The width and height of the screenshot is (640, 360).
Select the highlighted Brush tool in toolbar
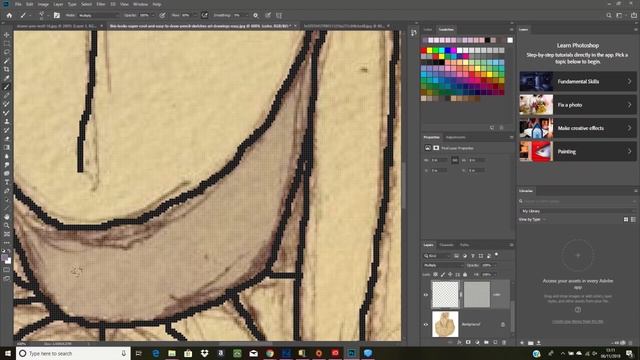[x=7, y=87]
